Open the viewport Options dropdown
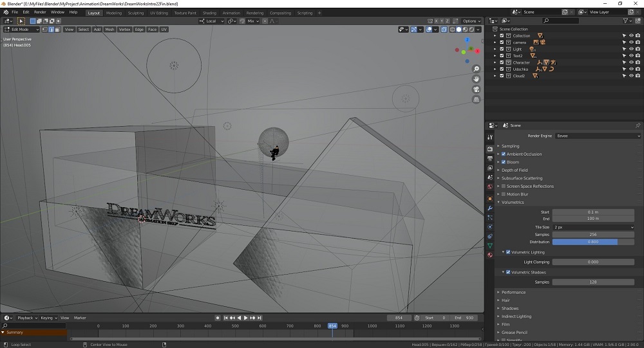644x348 pixels. coord(471,21)
